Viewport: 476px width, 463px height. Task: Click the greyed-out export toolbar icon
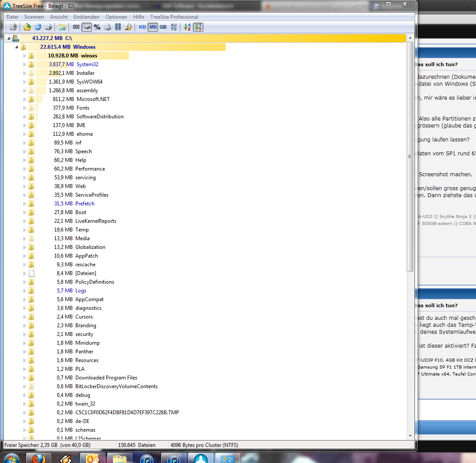pos(14,27)
